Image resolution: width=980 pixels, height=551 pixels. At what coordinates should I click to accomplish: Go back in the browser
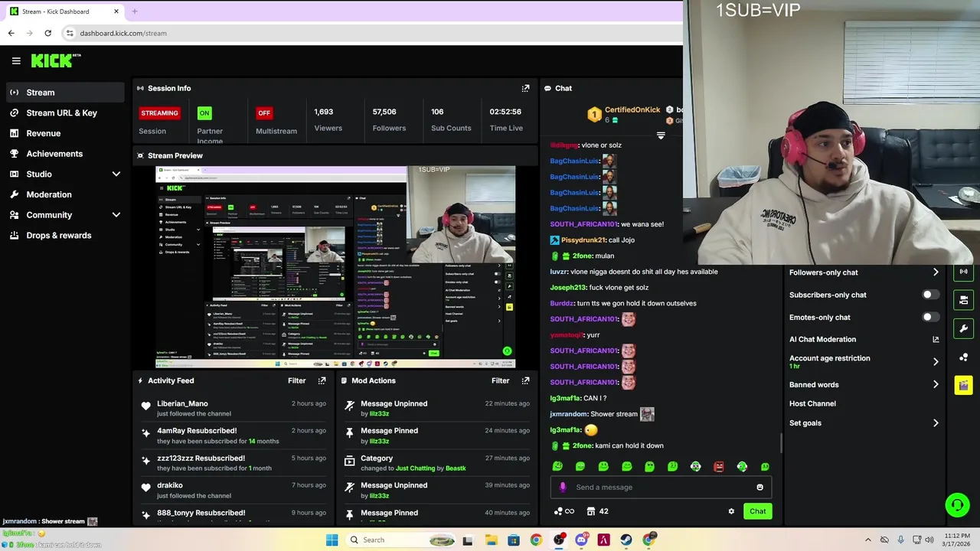point(11,33)
